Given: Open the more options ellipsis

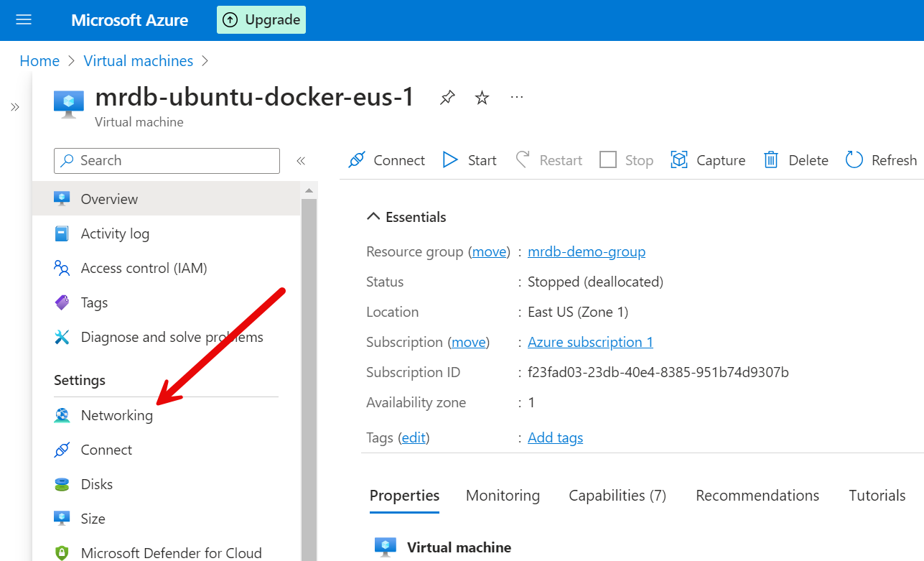Looking at the screenshot, I should point(517,97).
